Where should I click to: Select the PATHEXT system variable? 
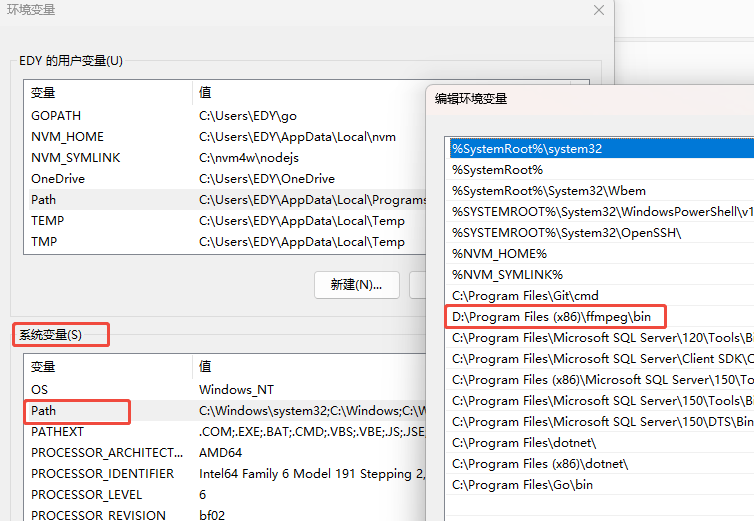[57, 432]
